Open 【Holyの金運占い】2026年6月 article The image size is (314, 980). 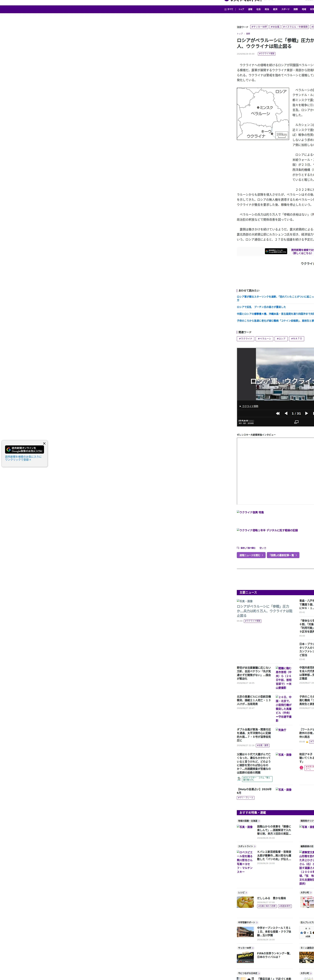click(254, 791)
